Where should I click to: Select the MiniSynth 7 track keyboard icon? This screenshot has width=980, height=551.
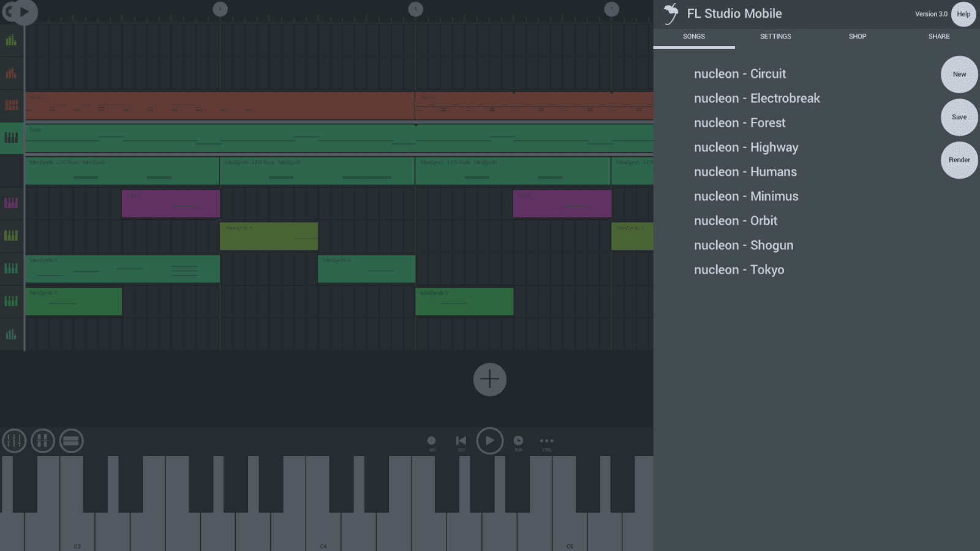click(12, 301)
